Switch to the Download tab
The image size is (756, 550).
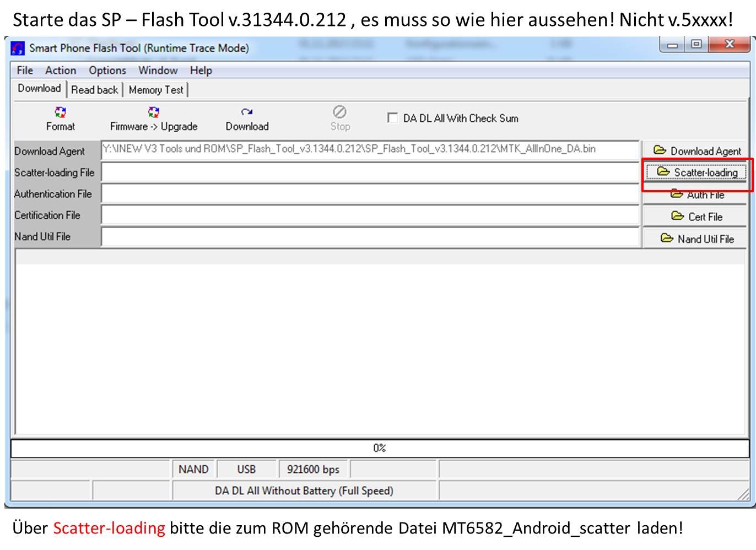coord(39,89)
